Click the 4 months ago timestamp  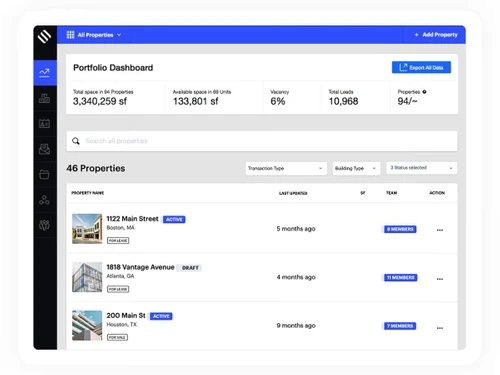(296, 277)
